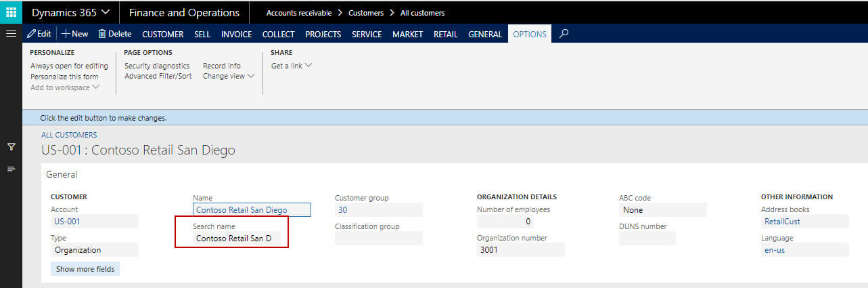Open the COLLECT tab
Viewport: 868px width, 288px height.
pyautogui.click(x=278, y=34)
